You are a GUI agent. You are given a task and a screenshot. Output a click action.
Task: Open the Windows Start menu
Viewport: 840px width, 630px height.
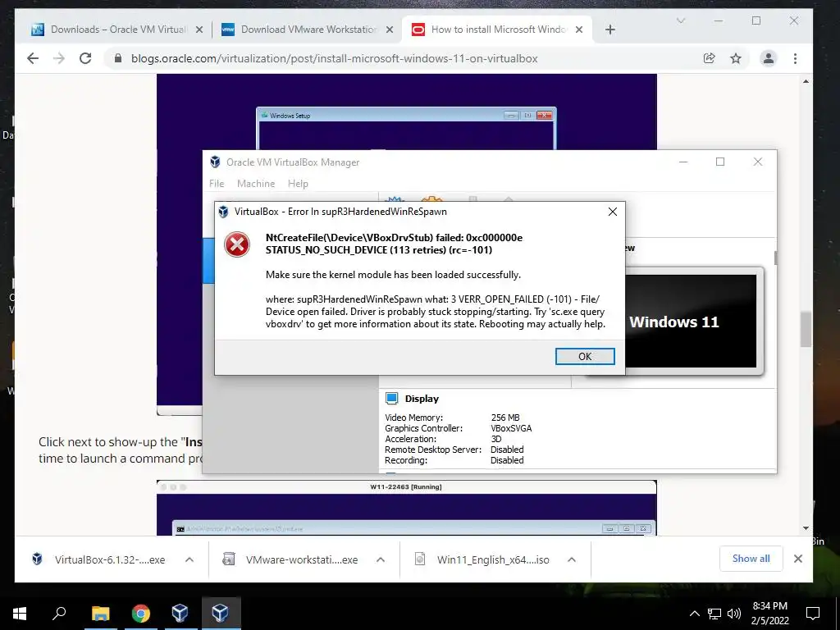[20, 613]
